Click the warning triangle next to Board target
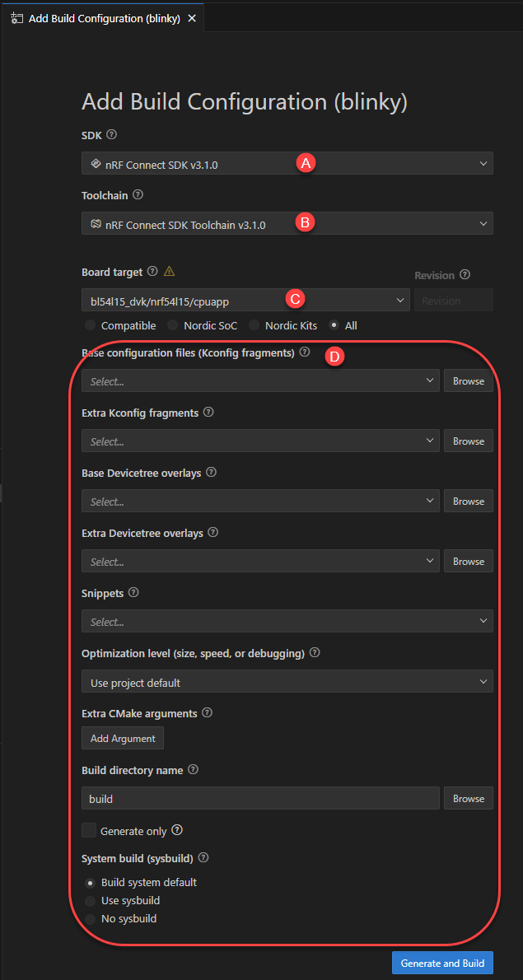The image size is (523, 980). coord(170,271)
